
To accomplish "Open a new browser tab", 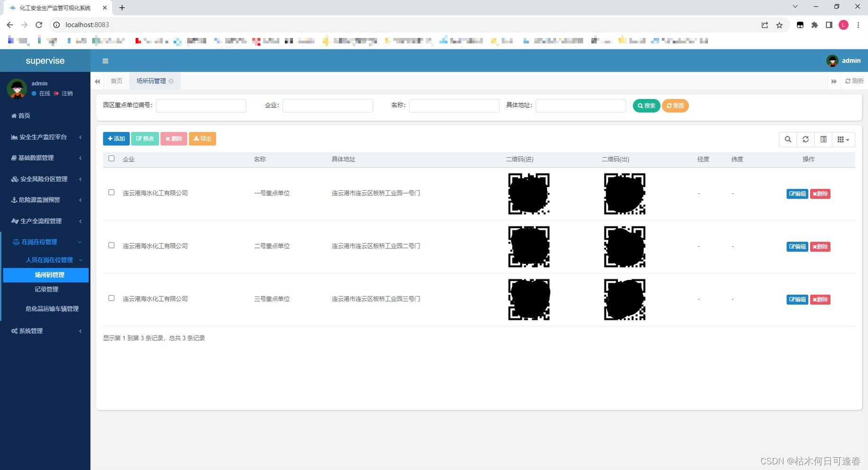I will [x=122, y=8].
